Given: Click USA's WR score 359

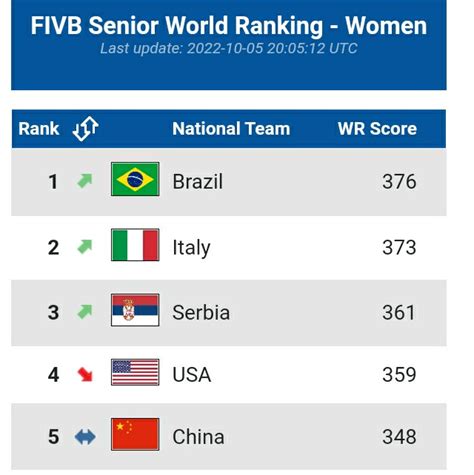Looking at the screenshot, I should (x=399, y=374).
